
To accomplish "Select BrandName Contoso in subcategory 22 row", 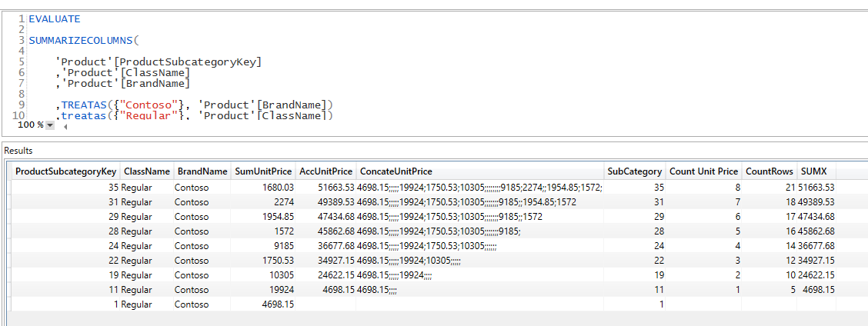I will pos(202,261).
